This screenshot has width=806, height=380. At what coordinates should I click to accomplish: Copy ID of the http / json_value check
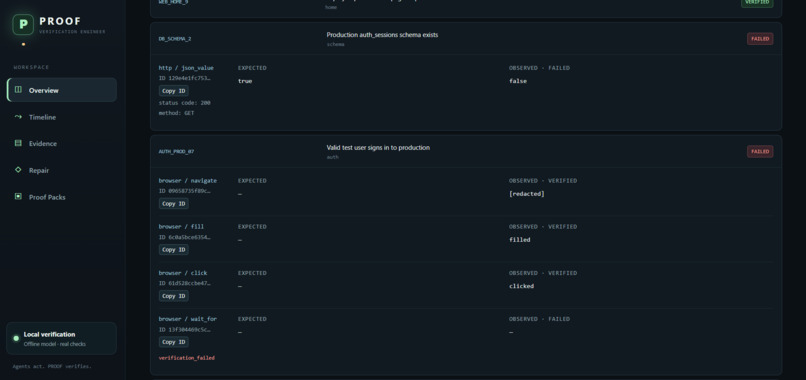174,91
